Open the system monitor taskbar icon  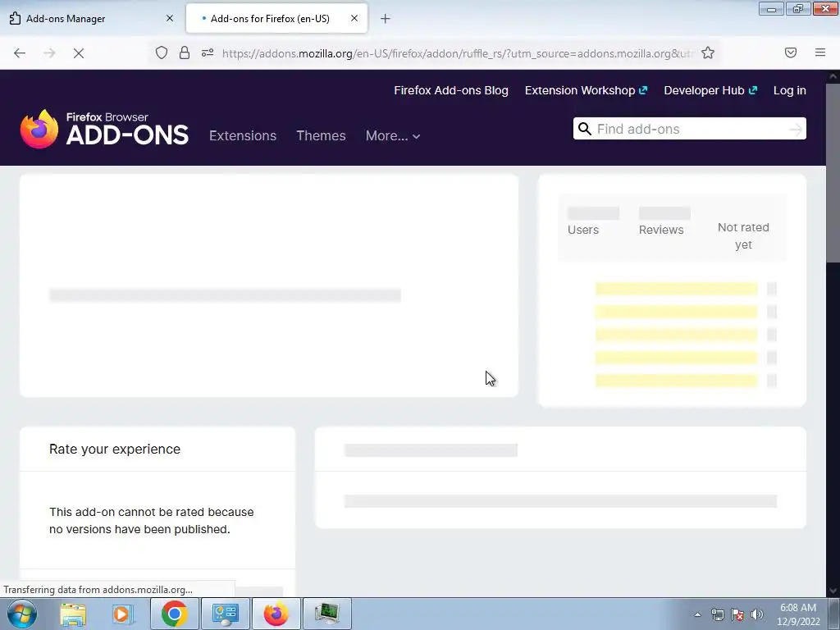click(x=326, y=614)
